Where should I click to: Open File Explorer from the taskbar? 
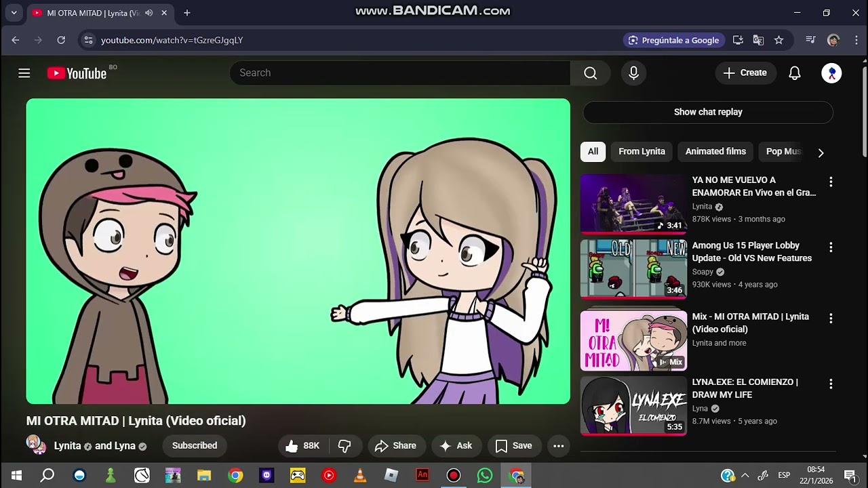(x=204, y=475)
